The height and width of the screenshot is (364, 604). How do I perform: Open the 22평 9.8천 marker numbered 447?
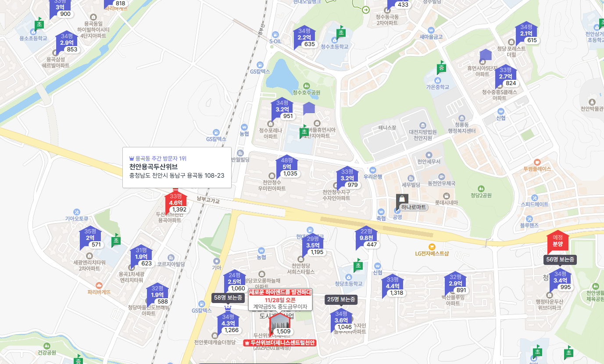[x=366, y=238]
